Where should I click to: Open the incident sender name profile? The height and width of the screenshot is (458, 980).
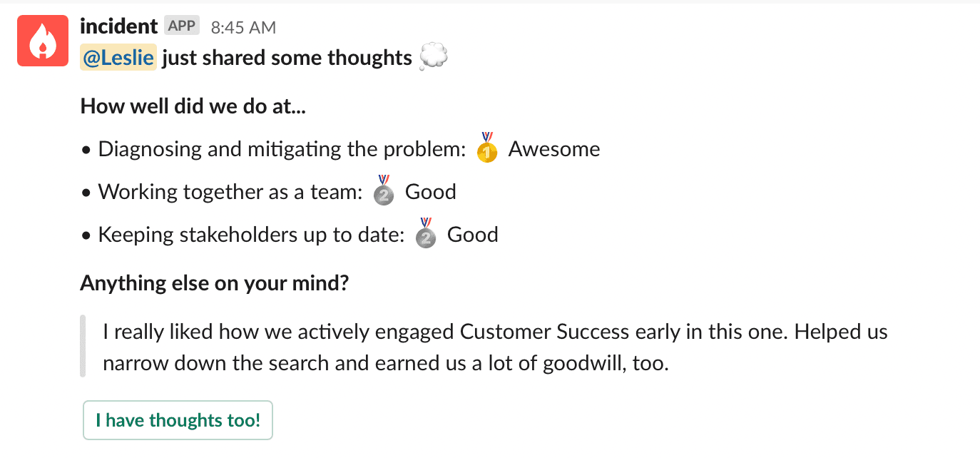(118, 26)
